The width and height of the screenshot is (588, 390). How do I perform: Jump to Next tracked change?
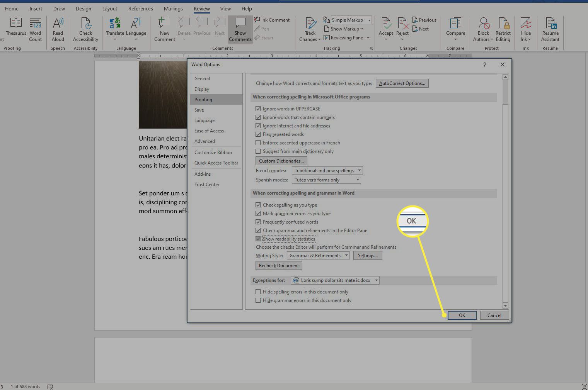(x=420, y=29)
